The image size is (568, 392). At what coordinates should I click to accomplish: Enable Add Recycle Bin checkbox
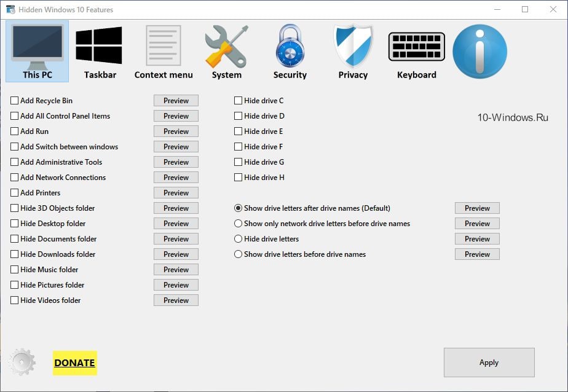coord(15,101)
